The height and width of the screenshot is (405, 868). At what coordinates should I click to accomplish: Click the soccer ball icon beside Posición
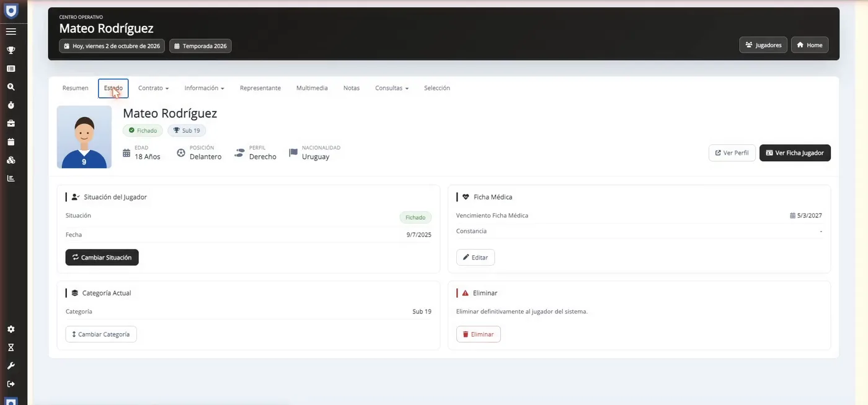click(181, 153)
